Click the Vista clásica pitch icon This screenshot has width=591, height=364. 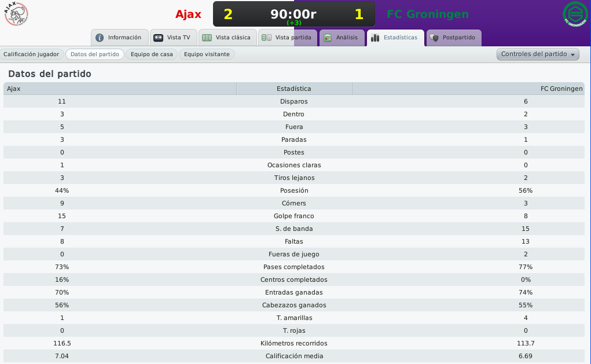207,38
